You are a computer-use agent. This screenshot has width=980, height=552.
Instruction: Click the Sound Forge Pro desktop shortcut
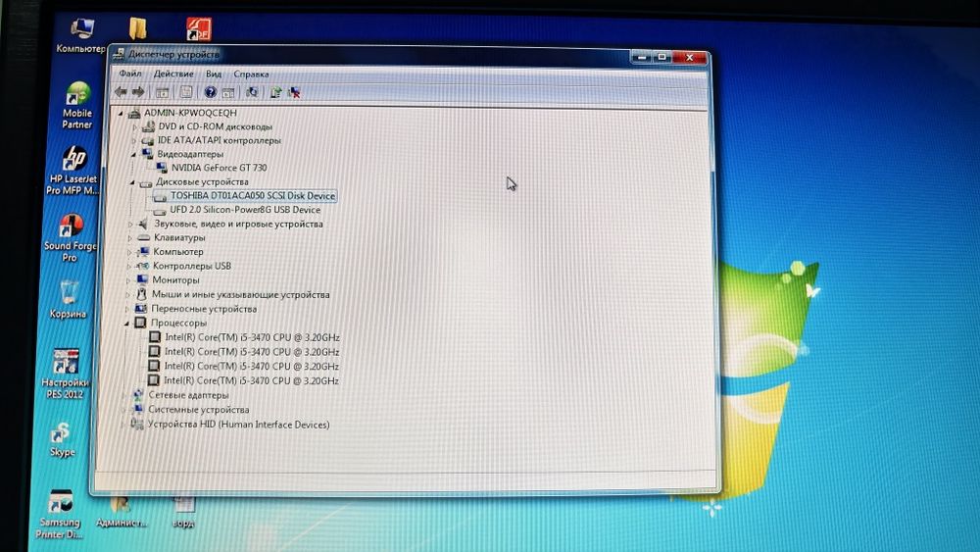[70, 237]
